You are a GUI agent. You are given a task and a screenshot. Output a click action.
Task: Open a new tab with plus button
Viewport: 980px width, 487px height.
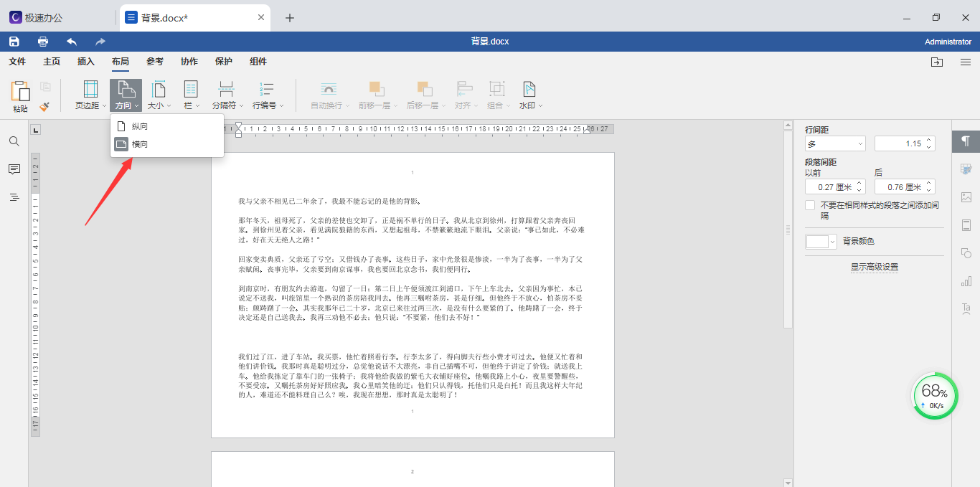pos(290,18)
